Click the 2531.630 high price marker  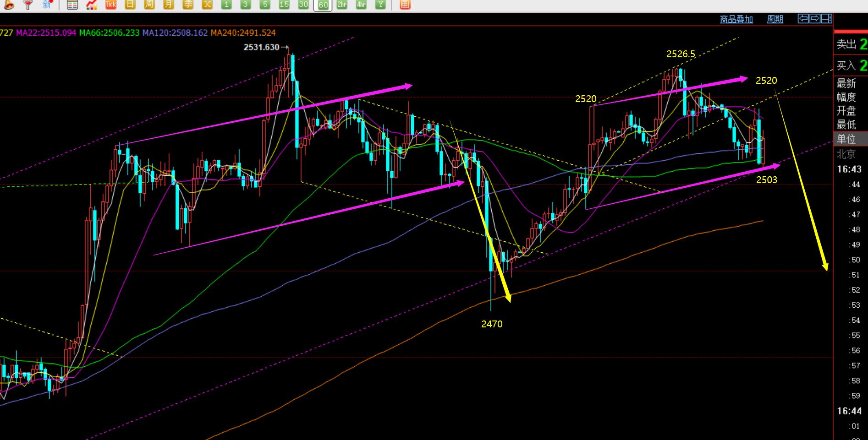click(x=261, y=47)
